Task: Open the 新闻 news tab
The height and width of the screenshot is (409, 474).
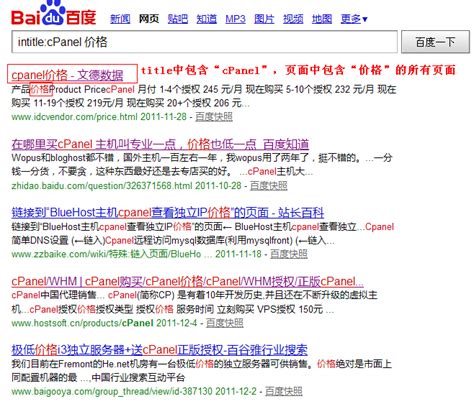Action: click(x=120, y=19)
